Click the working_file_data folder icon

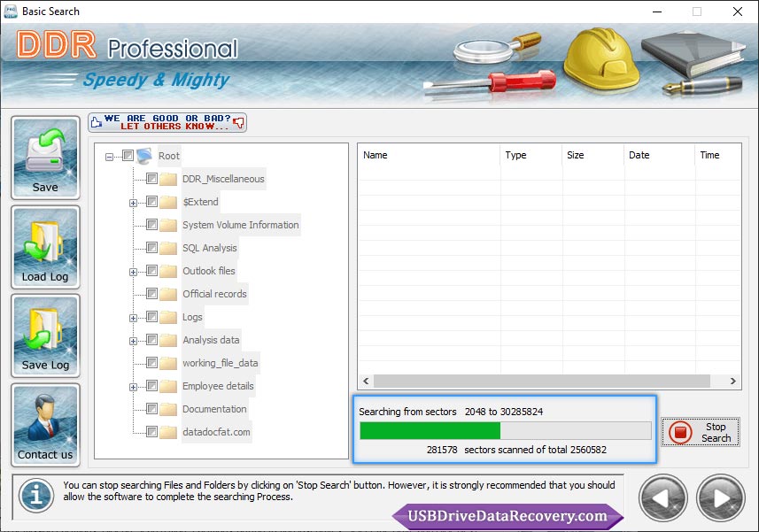pyautogui.click(x=168, y=363)
